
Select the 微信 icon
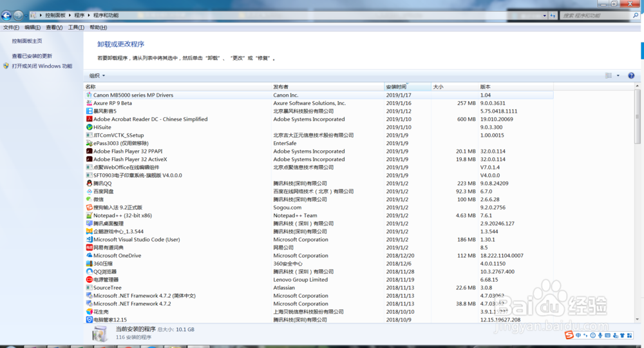pyautogui.click(x=89, y=199)
